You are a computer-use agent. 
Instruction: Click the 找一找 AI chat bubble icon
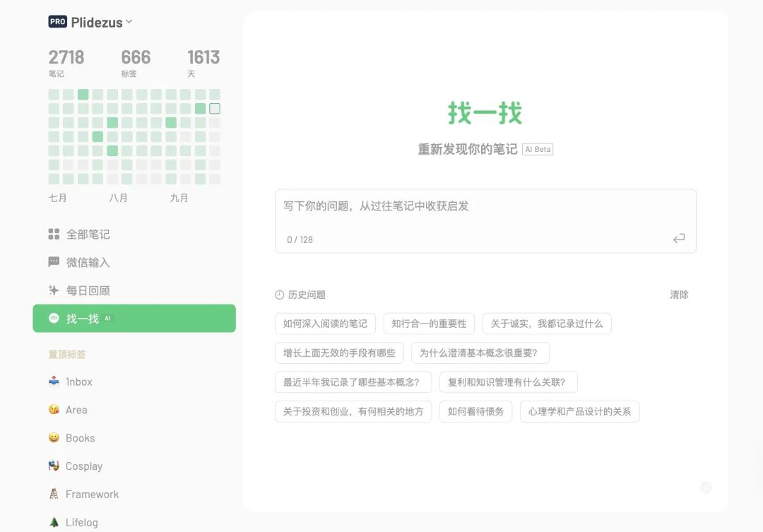point(54,319)
